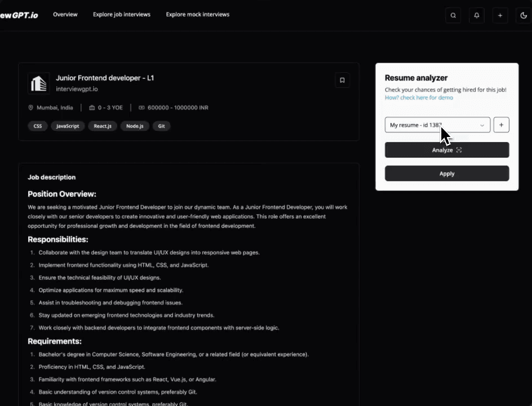Select the Git skill tag
The image size is (532, 406).
click(x=161, y=126)
